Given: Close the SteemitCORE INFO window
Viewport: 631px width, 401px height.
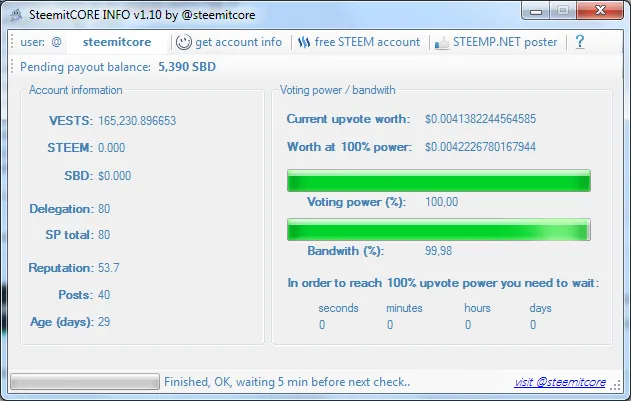Looking at the screenshot, I should pos(600,10).
